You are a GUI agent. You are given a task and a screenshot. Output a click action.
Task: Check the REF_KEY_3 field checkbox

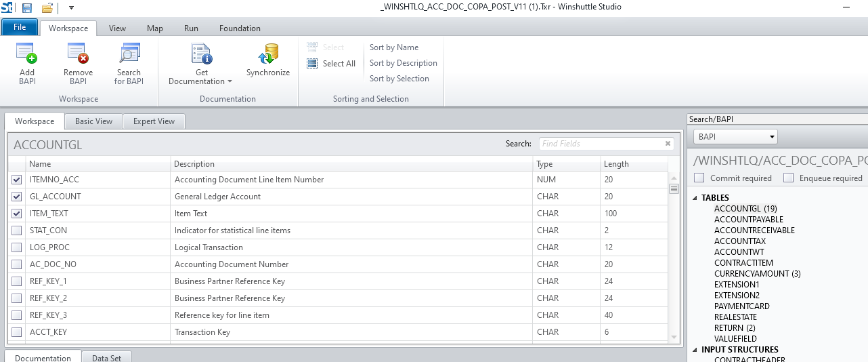tap(17, 315)
